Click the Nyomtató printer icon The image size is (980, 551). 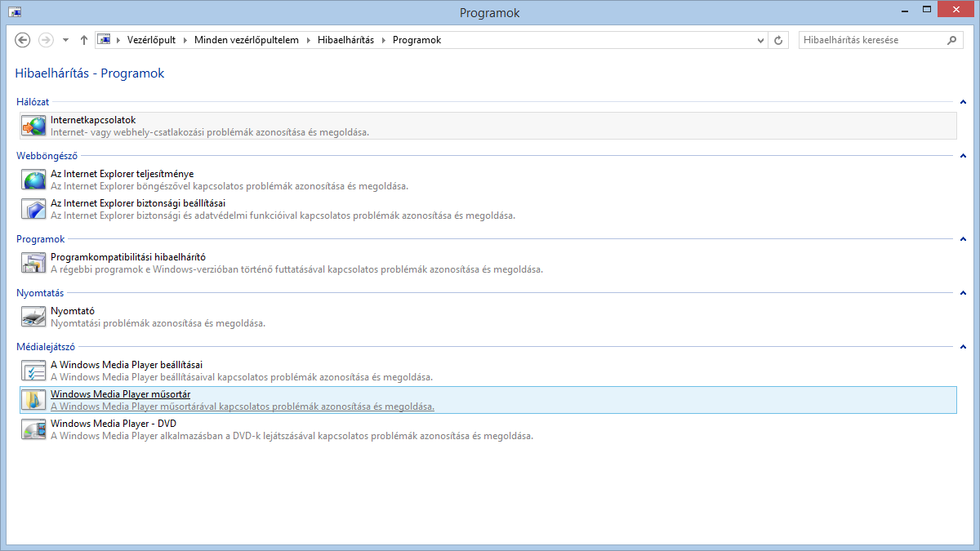tap(33, 317)
